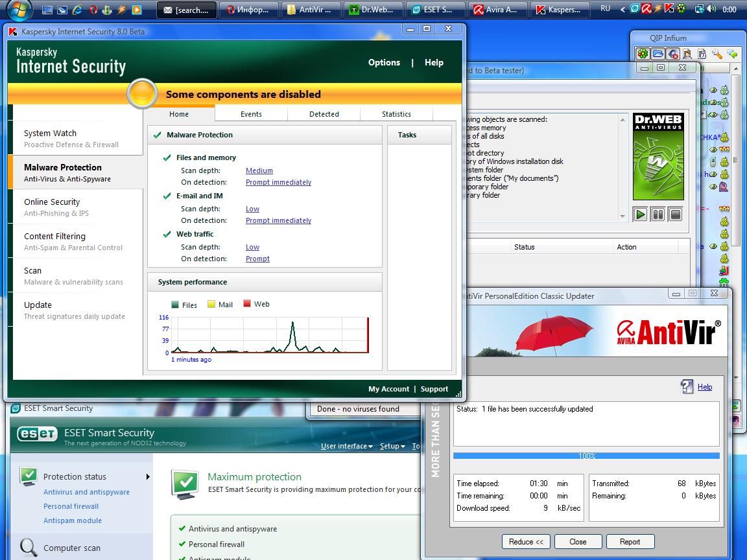Viewport: 747px width, 560px height.
Task: Click the Dr.Web spider logo image
Action: 658,157
